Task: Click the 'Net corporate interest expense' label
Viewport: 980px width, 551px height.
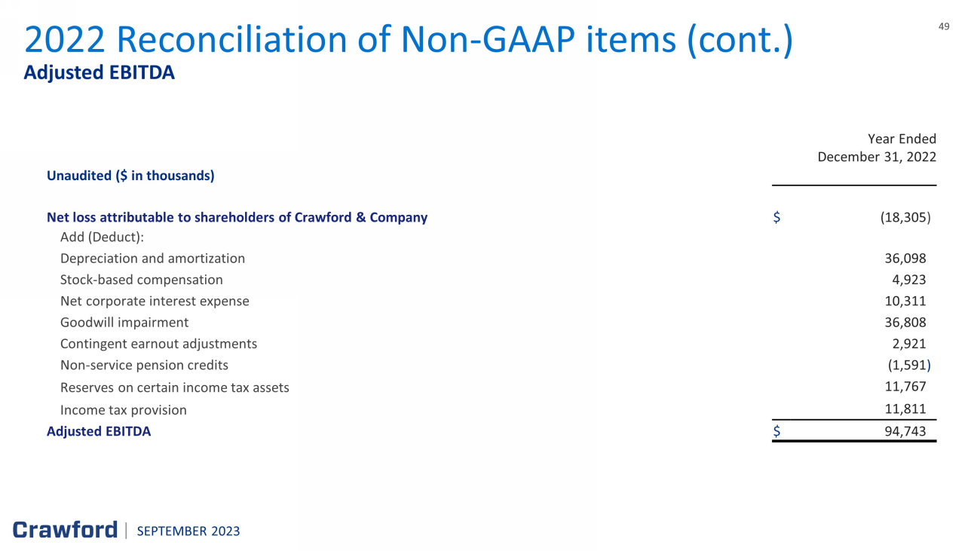Action: click(x=155, y=302)
